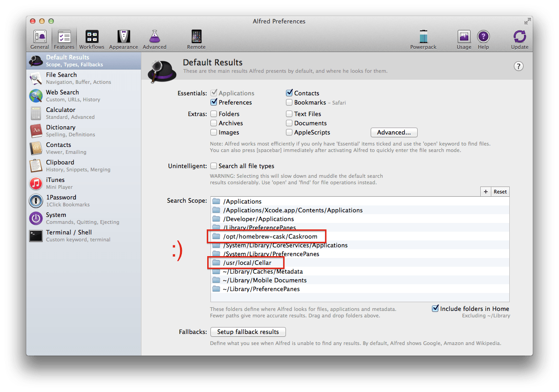559x392 pixels.
Task: Click the plus button above search scope
Action: (486, 192)
